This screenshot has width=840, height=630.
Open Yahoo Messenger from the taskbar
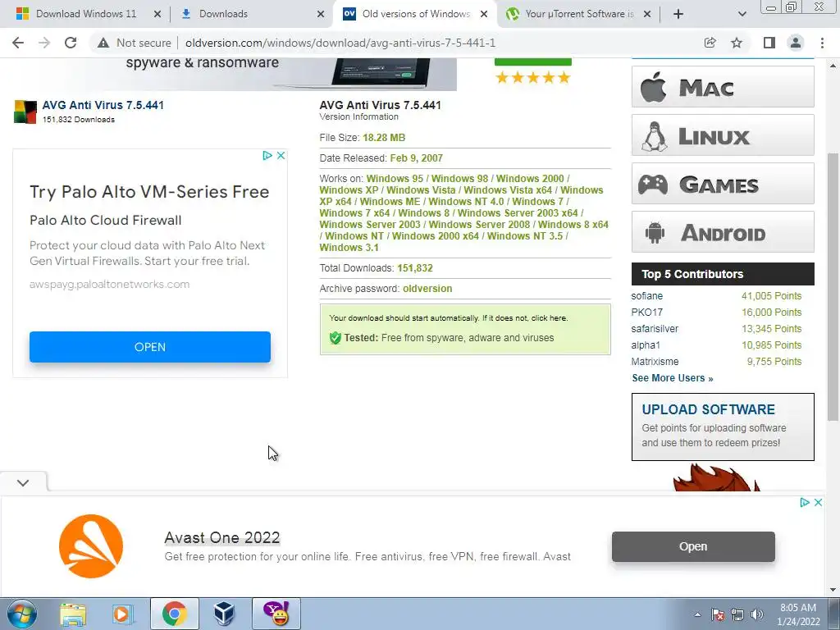pyautogui.click(x=276, y=614)
